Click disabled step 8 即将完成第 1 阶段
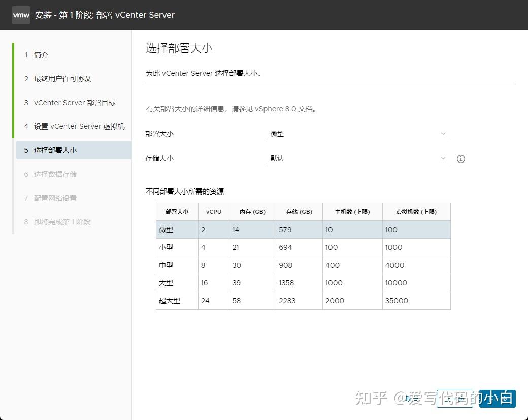528x420 pixels. tap(57, 222)
